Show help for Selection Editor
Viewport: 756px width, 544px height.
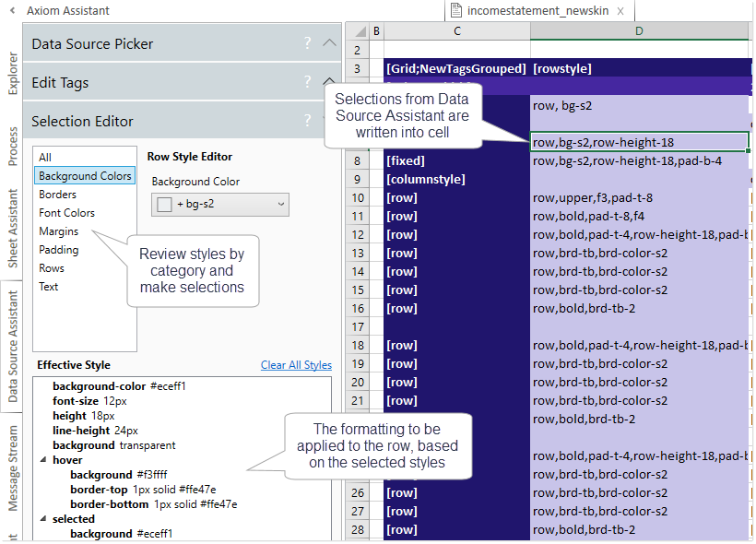(307, 121)
